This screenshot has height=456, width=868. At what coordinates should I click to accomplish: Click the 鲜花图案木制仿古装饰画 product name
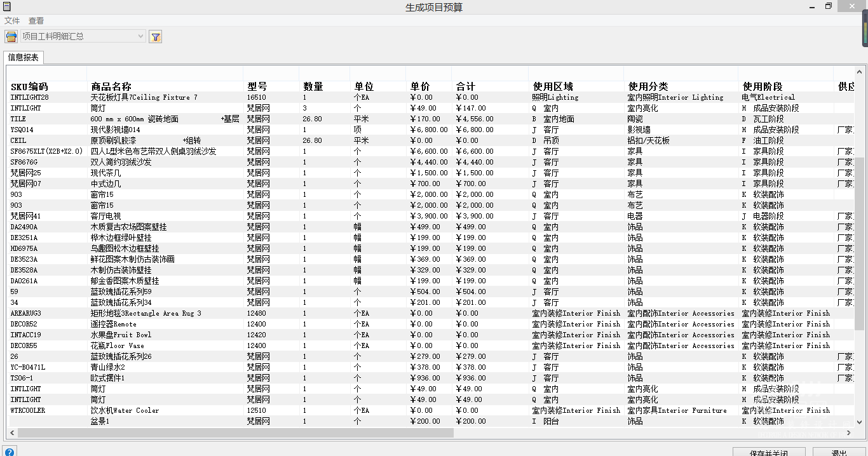pyautogui.click(x=133, y=259)
